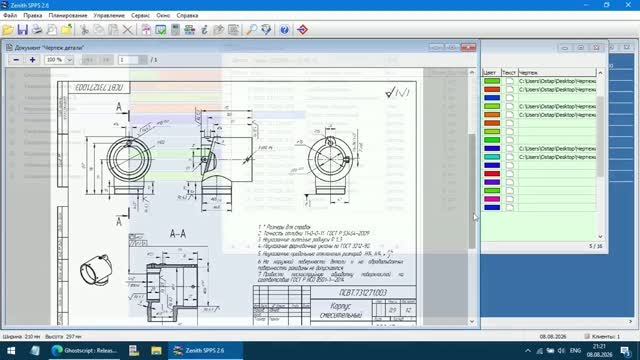This screenshot has height=360, width=640.
Task: Click the scroll-down arrow of the color list
Action: click(600, 236)
